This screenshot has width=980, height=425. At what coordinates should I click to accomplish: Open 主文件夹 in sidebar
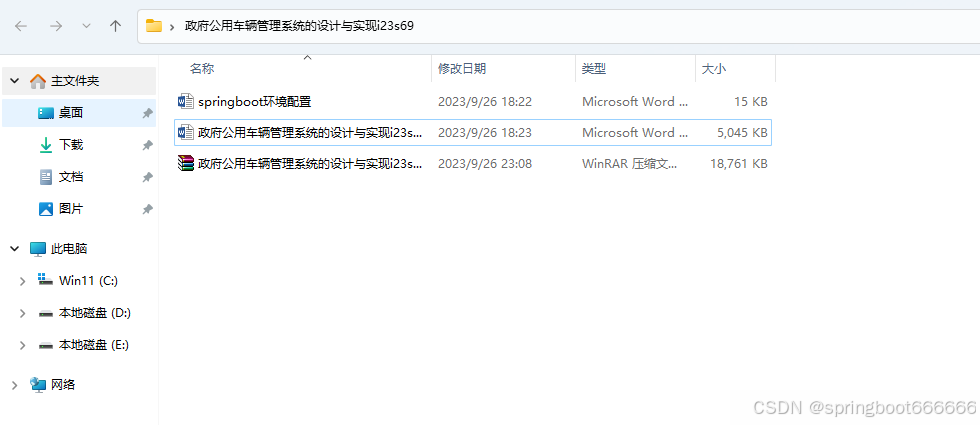click(75, 81)
